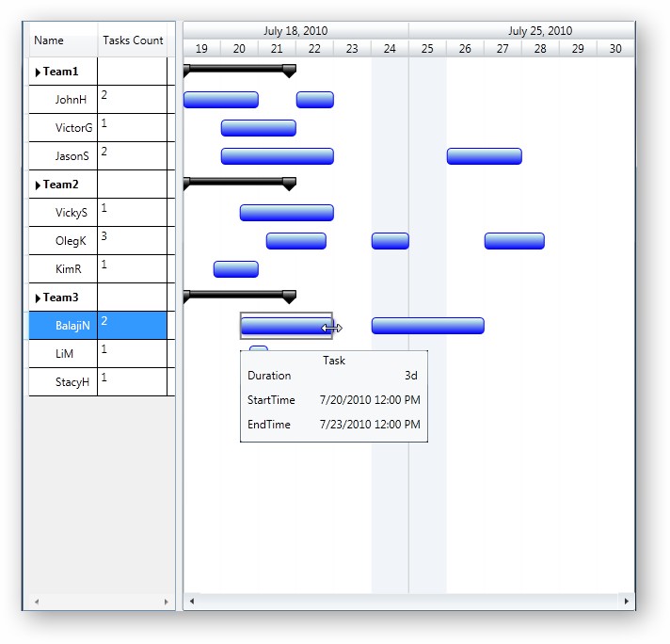Collapse the Team1 group arrow

39,72
